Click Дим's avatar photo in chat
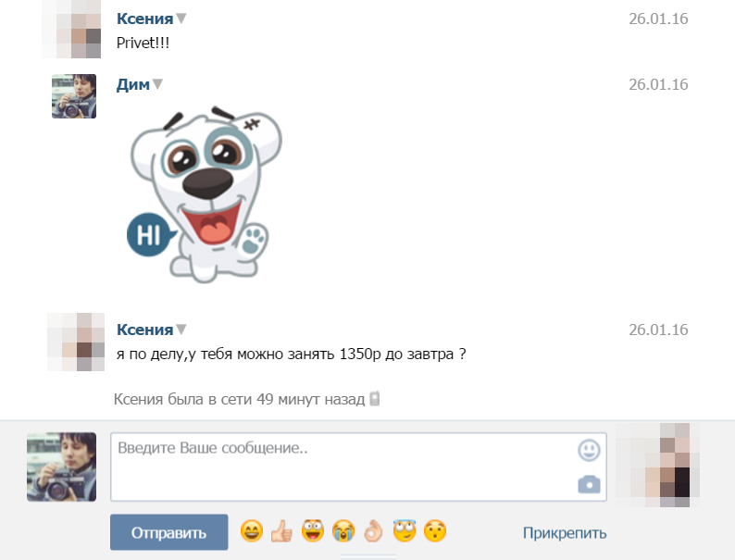Viewport: 735px width, 560px height. (74, 96)
